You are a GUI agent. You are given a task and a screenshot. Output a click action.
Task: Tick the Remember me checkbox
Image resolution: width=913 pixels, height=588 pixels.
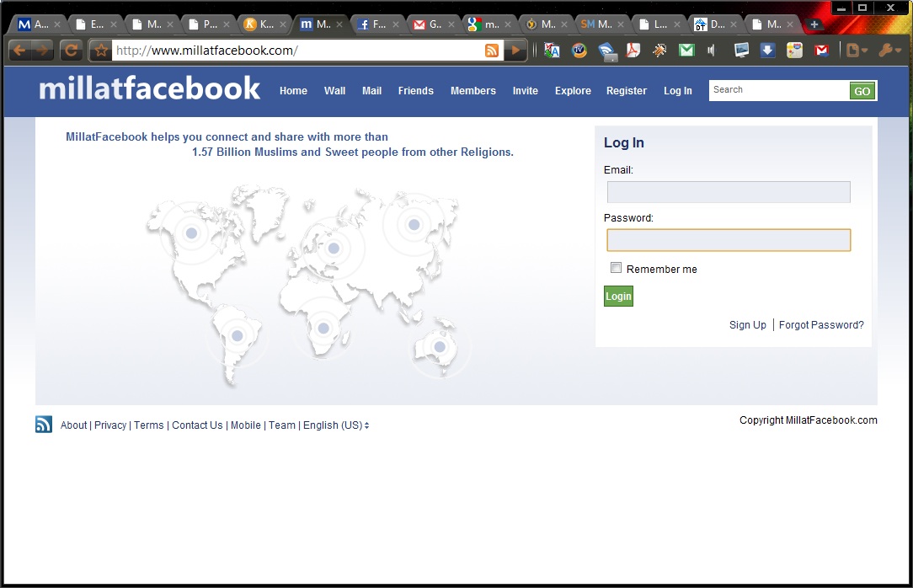[616, 268]
